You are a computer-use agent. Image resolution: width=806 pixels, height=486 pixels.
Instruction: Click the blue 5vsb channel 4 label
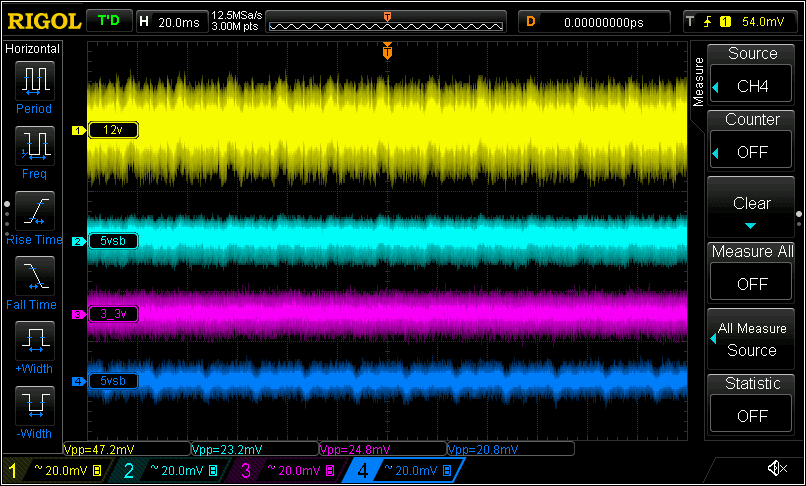pos(113,381)
